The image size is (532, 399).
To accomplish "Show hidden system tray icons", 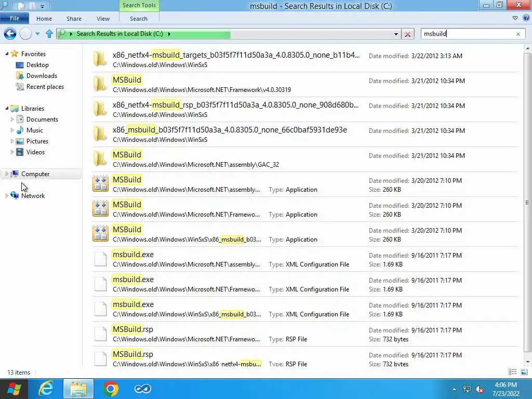I will point(454,389).
